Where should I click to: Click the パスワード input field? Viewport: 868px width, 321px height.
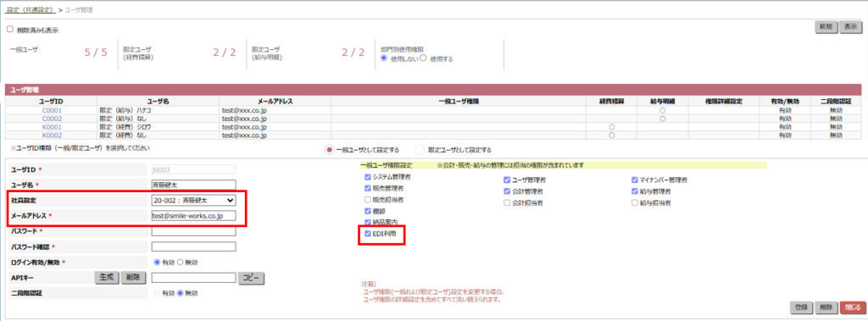tap(193, 231)
